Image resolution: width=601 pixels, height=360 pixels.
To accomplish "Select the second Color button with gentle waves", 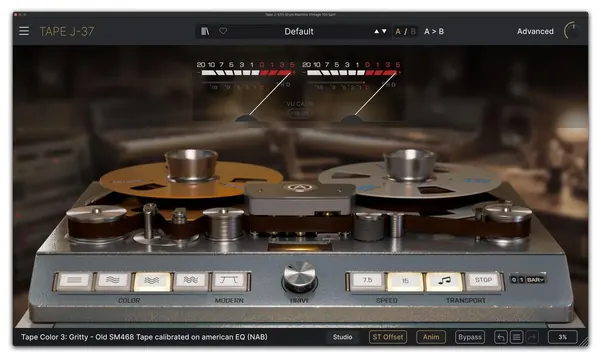I will [x=113, y=280].
